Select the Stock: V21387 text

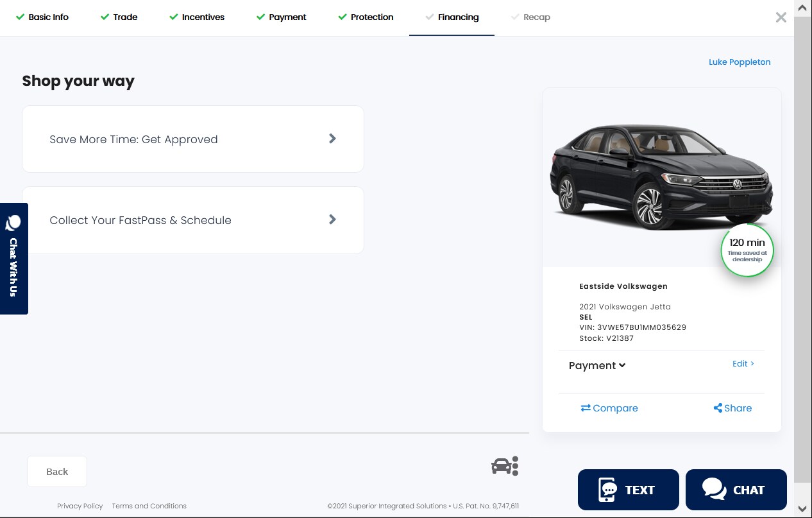click(x=606, y=338)
